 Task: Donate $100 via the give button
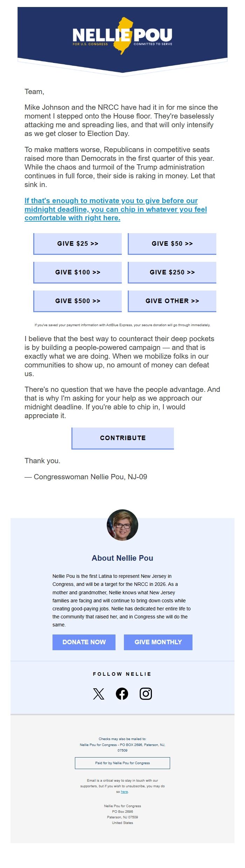pyautogui.click(x=77, y=272)
